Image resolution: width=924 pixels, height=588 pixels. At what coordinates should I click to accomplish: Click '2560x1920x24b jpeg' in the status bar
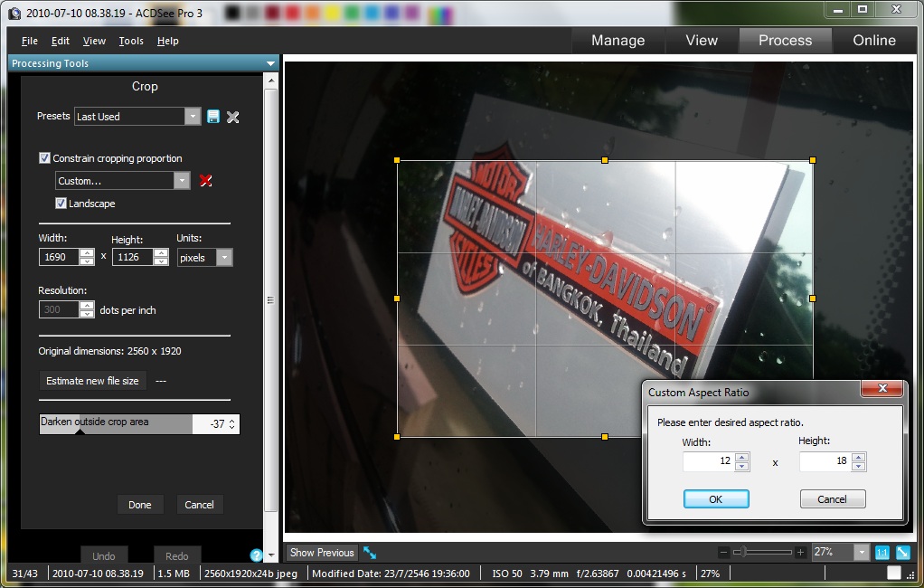tap(251, 574)
